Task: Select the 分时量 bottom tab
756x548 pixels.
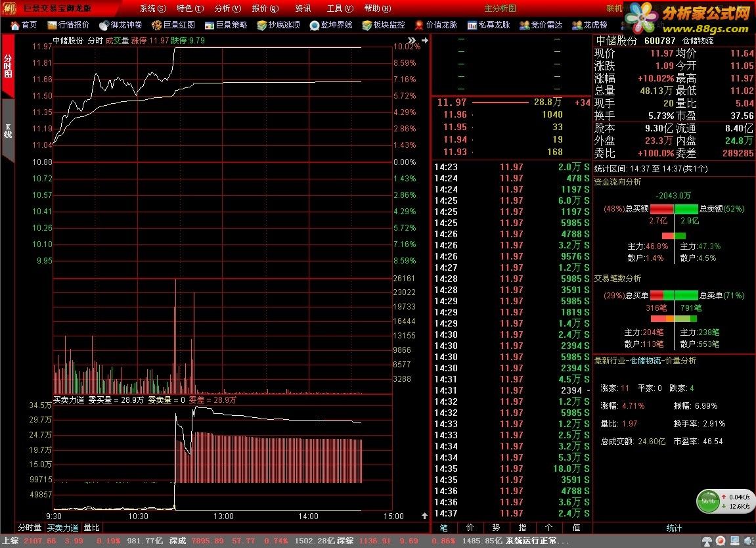Action: pos(30,528)
